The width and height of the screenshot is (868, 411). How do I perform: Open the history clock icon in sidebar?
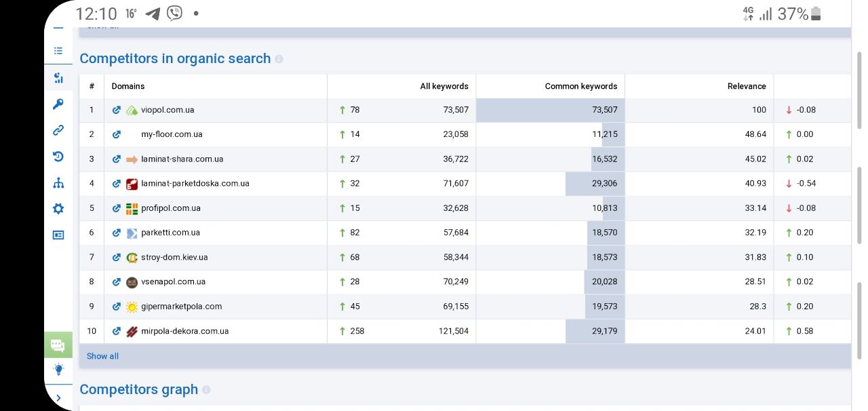coord(58,157)
